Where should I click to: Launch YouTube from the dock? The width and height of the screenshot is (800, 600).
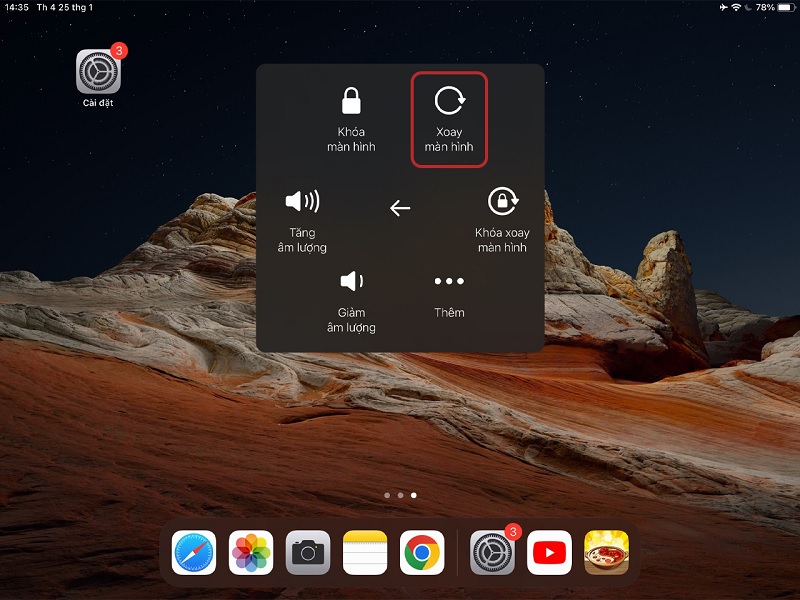point(550,551)
